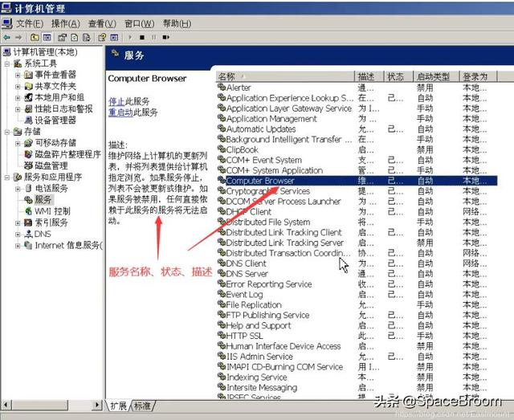
Task: Select 计算机管理(本地) root node
Action: [45, 52]
